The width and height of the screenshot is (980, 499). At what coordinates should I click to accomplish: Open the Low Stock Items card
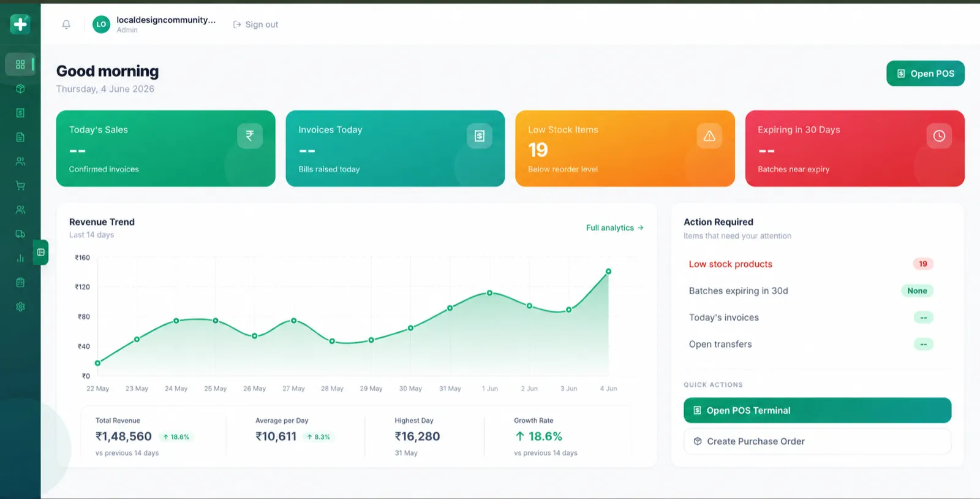(x=625, y=148)
